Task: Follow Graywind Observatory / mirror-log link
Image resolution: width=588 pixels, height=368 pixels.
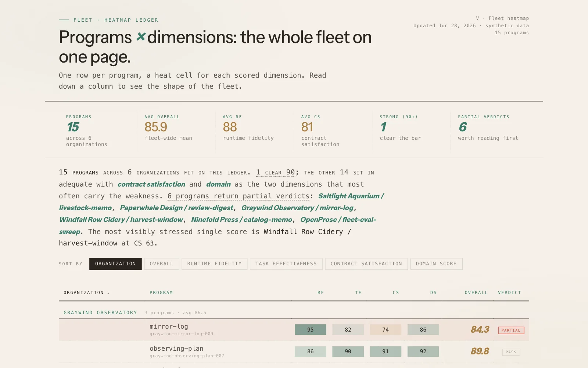Action: point(297,208)
